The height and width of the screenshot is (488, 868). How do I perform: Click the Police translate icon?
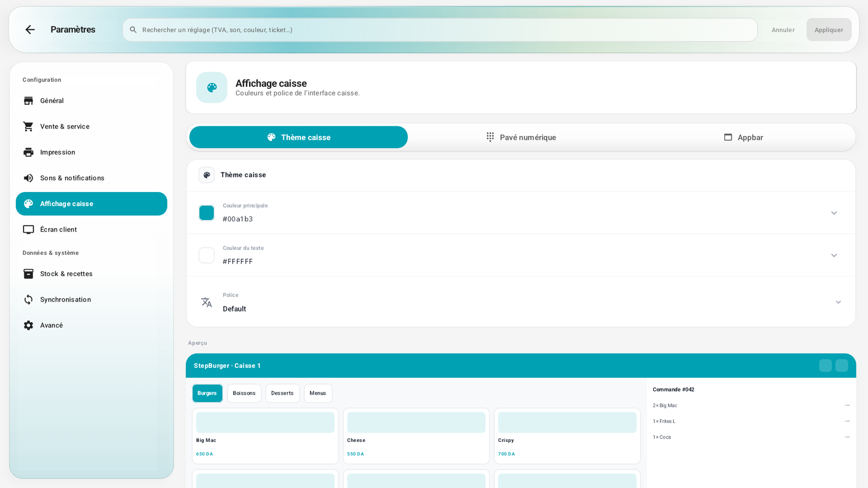point(207,302)
